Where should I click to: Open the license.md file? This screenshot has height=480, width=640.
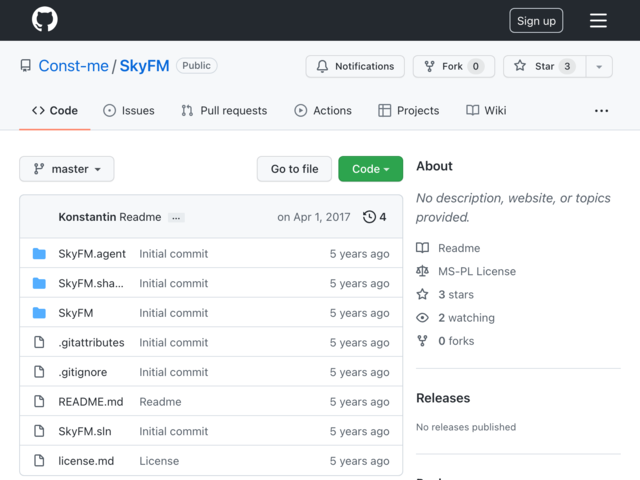pyautogui.click(x=86, y=461)
